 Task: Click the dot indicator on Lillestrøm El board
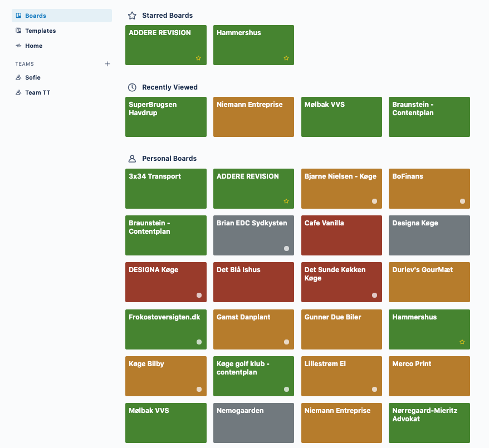point(374,389)
